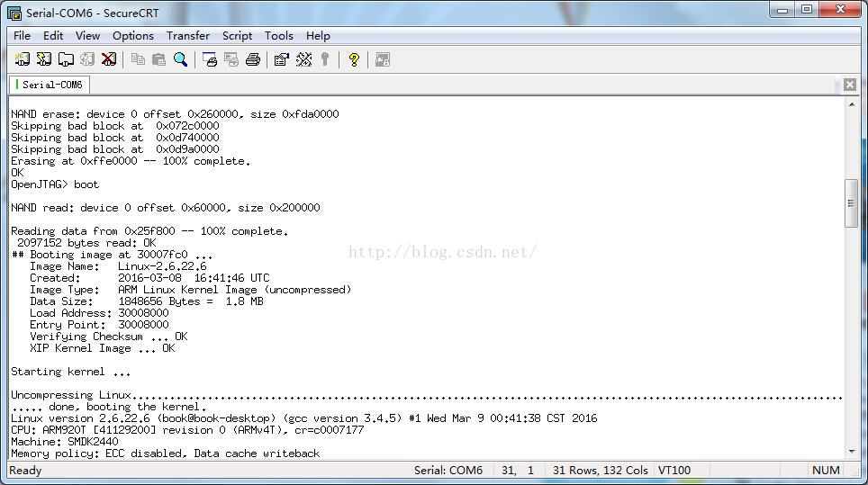Click the printer icon
Screen dimensions: 868x485
click(x=253, y=59)
